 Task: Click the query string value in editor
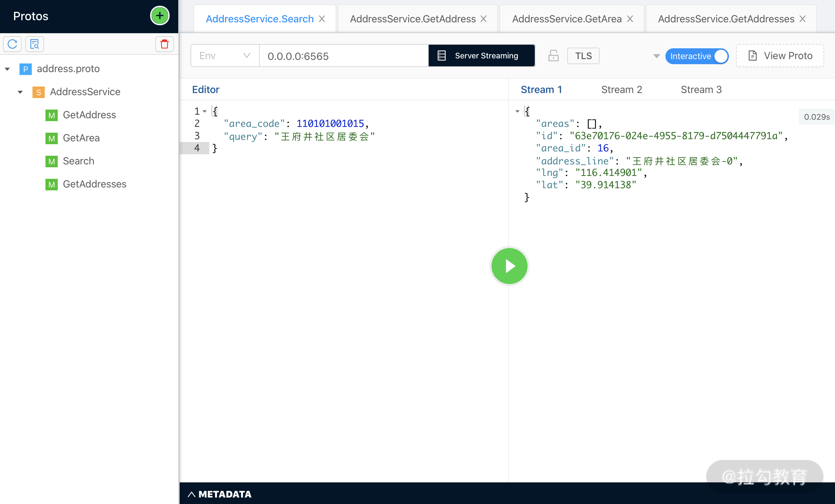coord(325,136)
